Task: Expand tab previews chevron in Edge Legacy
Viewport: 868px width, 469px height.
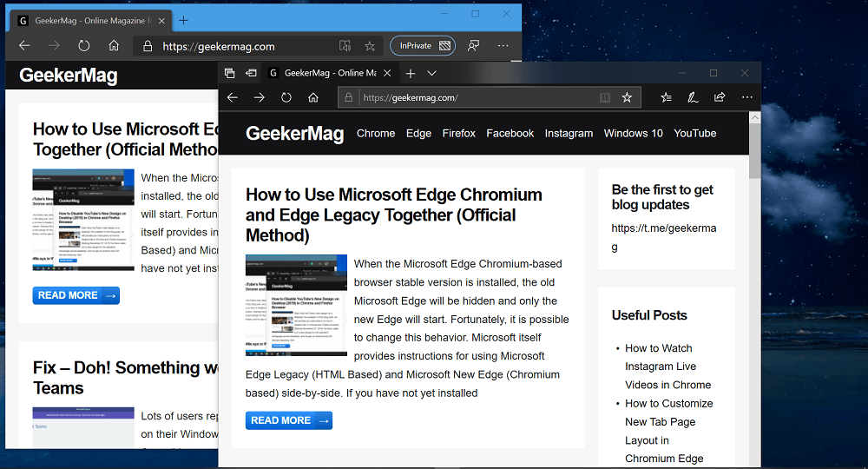Action: 431,73
